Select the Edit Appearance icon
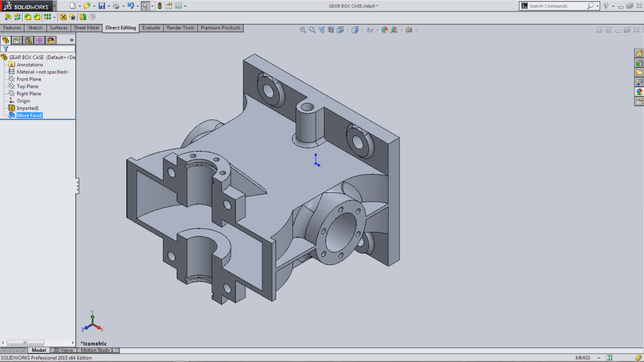Screen dimensions: 644x362 point(384,29)
